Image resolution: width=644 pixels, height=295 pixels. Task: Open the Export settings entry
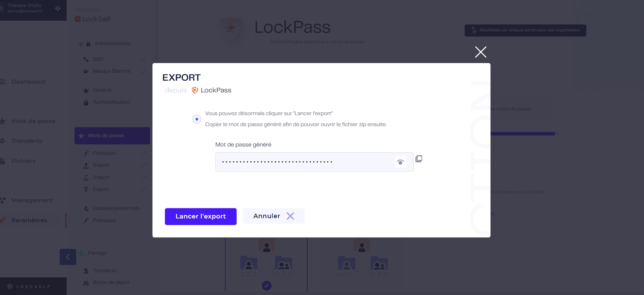(100, 189)
